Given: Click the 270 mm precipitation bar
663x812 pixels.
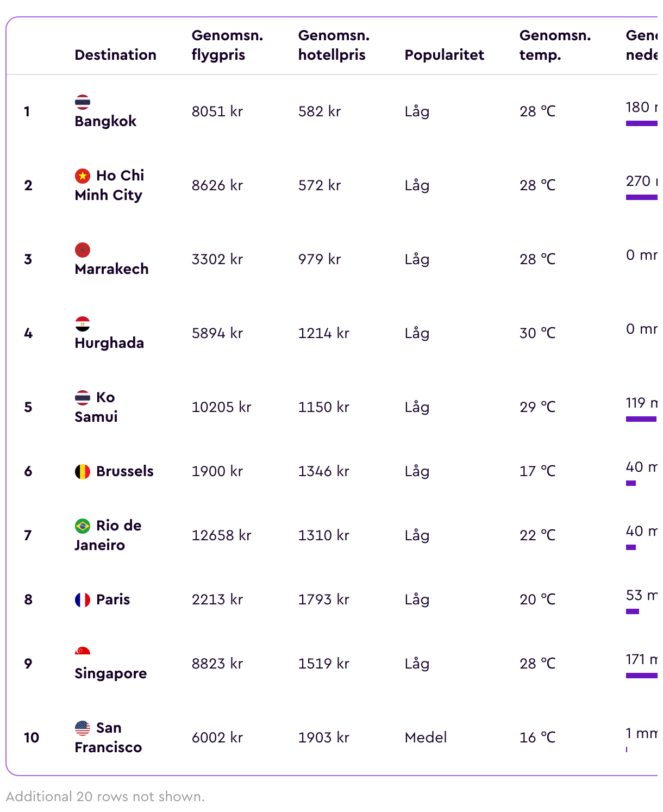Looking at the screenshot, I should pyautogui.click(x=642, y=197).
